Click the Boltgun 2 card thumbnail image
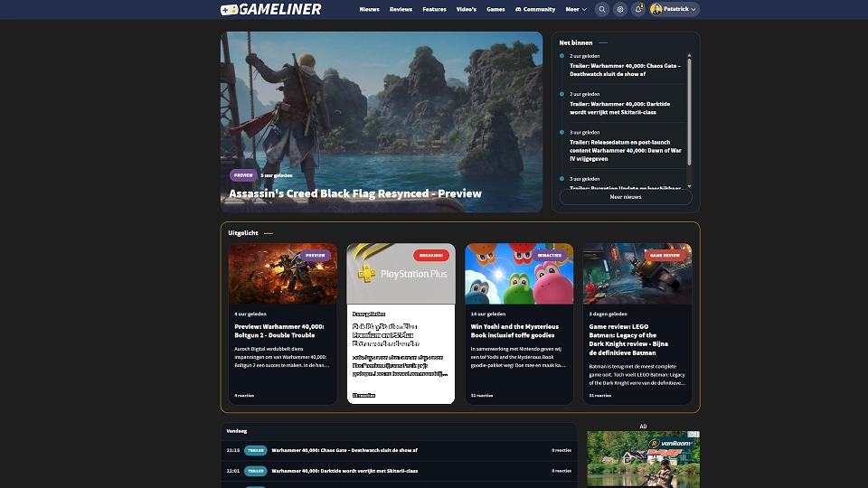 click(x=283, y=274)
